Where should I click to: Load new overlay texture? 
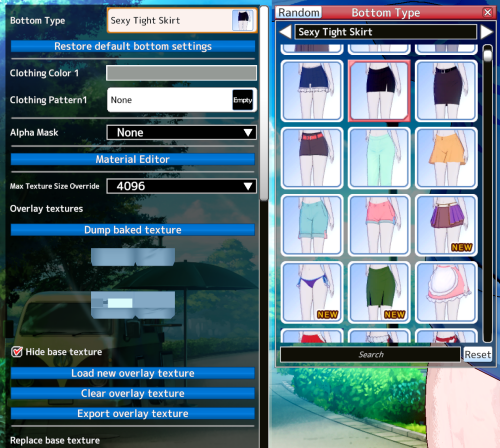pyautogui.click(x=133, y=373)
